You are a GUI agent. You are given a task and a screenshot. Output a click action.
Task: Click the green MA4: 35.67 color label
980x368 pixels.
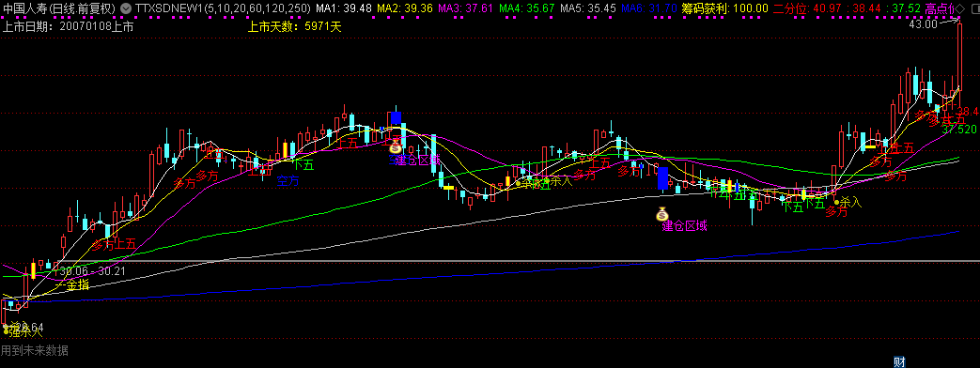pyautogui.click(x=527, y=8)
